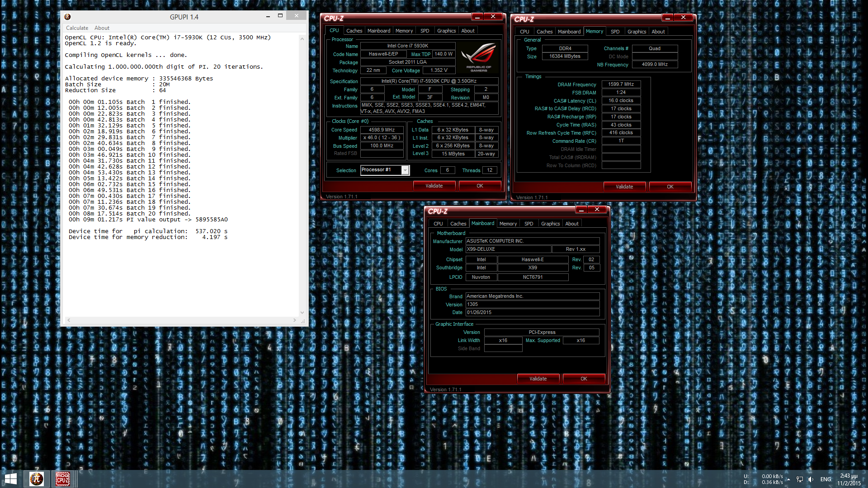The height and width of the screenshot is (488, 868).
Task: Select Graphics tab in Memory window
Action: click(x=637, y=32)
